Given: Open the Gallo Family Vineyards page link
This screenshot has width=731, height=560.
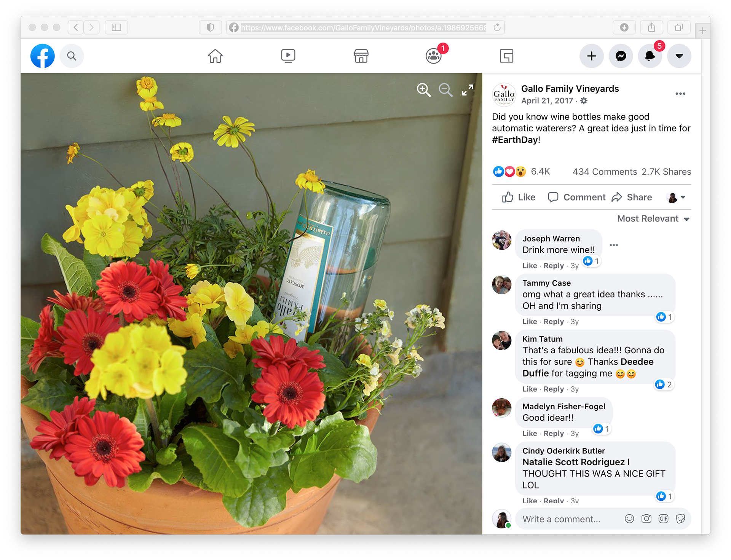Looking at the screenshot, I should click(x=570, y=89).
